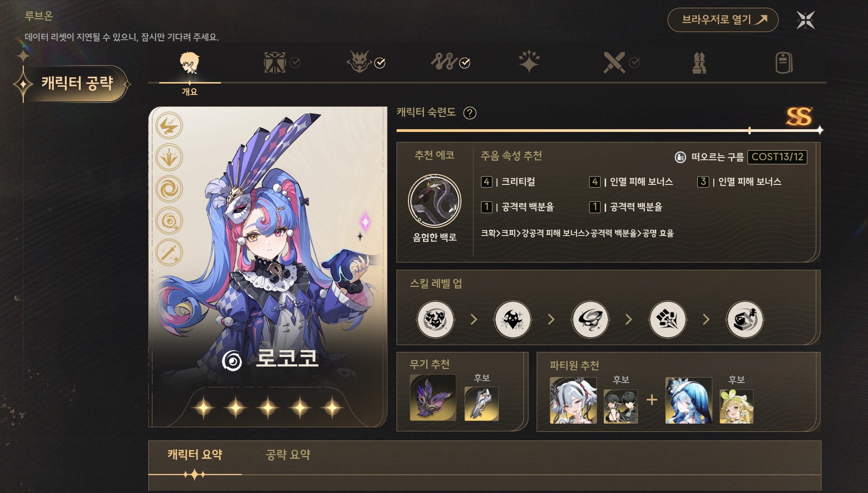Viewport: 868px width, 493px height.
Task: Open the clipboard tab icon
Action: pyautogui.click(x=784, y=63)
